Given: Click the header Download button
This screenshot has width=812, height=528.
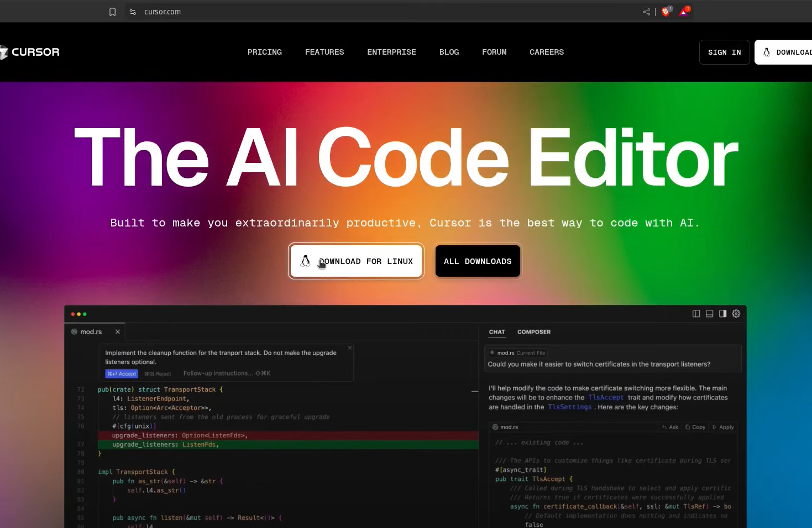Looking at the screenshot, I should 783,52.
